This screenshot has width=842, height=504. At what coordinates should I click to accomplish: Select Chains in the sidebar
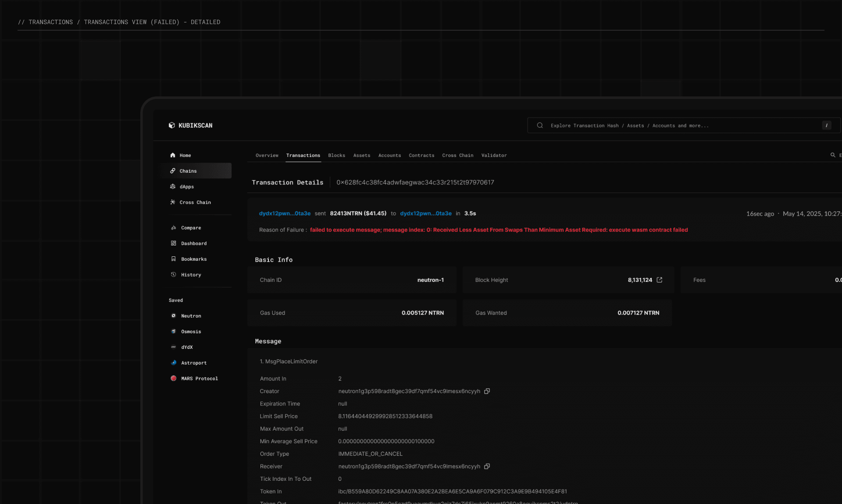pyautogui.click(x=188, y=171)
